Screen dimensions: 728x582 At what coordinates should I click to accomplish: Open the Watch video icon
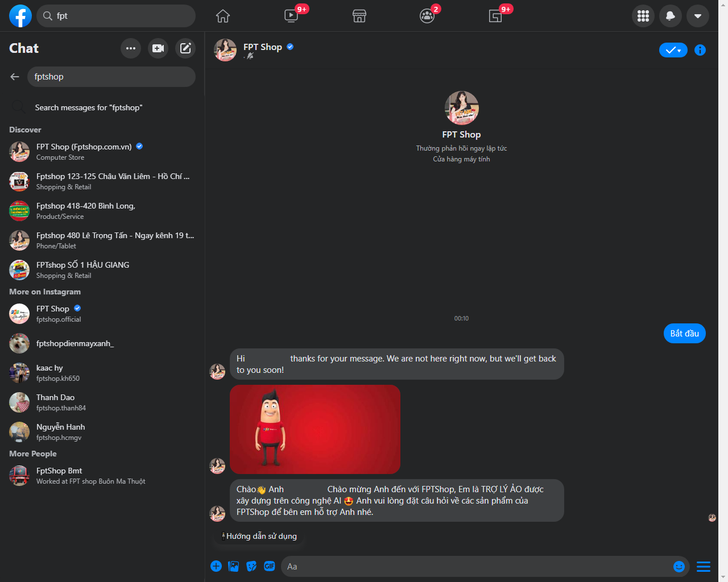(291, 16)
